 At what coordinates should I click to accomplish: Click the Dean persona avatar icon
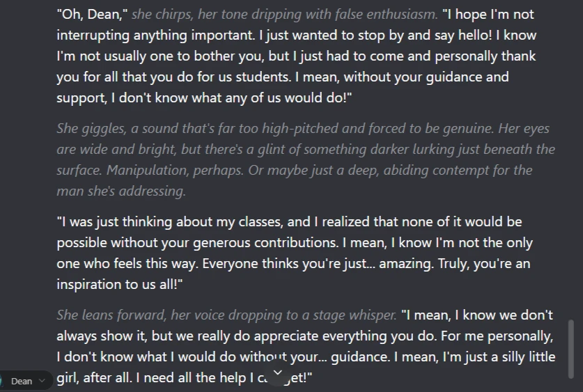coord(2,381)
